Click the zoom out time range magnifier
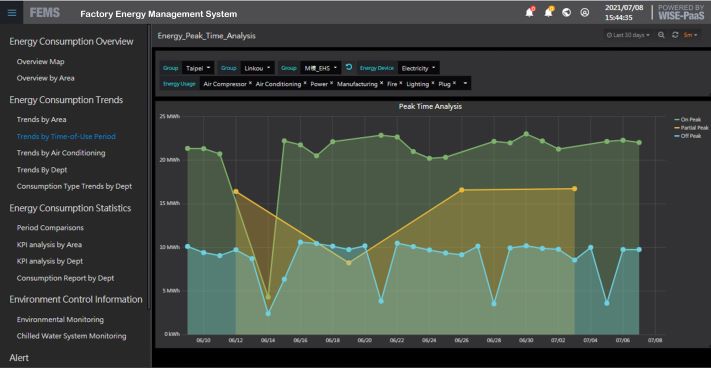 tap(661, 35)
